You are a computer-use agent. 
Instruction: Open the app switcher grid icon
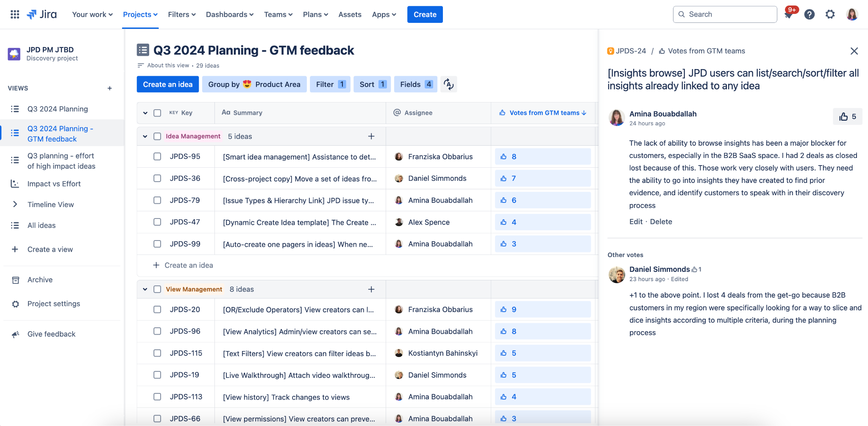[x=15, y=14]
